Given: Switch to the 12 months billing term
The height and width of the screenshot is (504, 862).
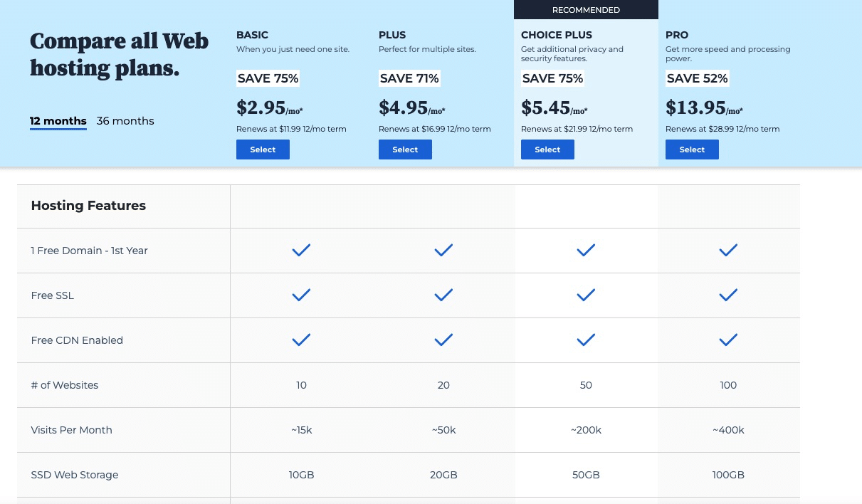Looking at the screenshot, I should coord(58,121).
